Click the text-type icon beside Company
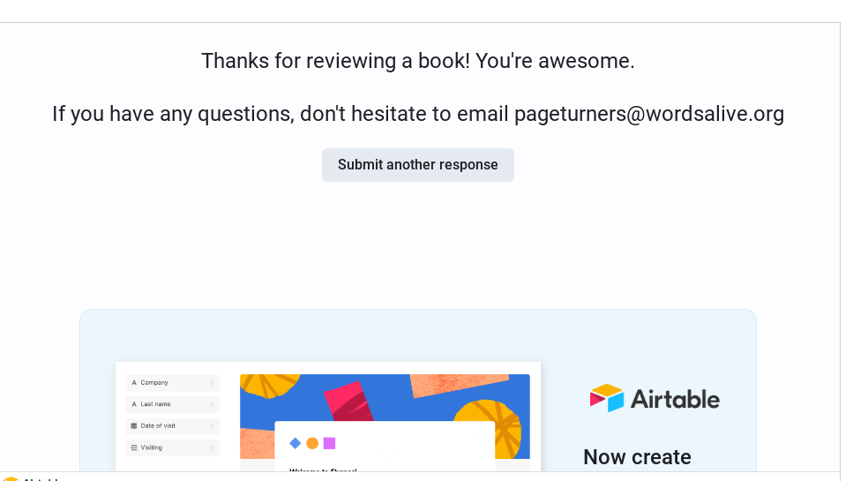868x481 pixels. [x=134, y=383]
